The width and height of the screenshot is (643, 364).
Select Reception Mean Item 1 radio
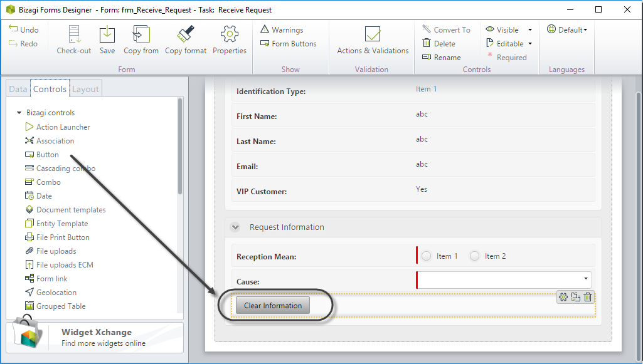tap(427, 256)
